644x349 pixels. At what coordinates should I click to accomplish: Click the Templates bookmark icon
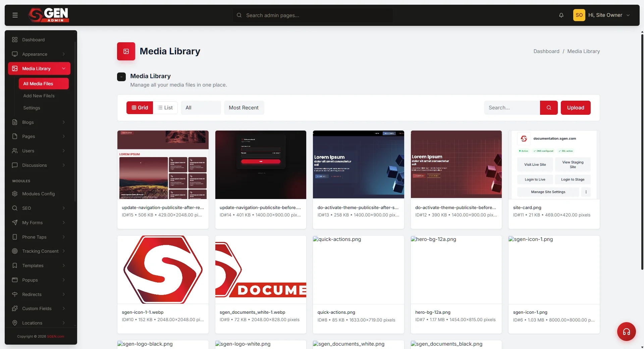click(x=15, y=265)
